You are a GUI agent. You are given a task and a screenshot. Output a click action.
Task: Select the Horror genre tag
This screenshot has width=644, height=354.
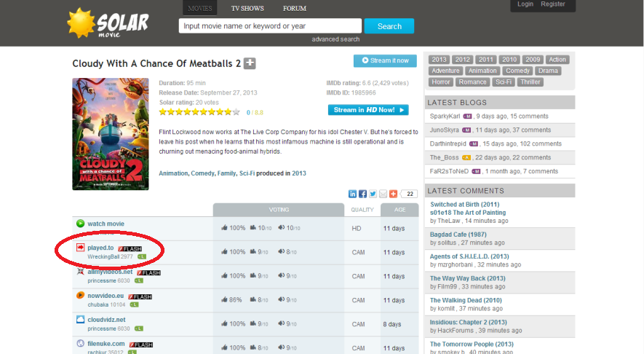[x=441, y=82]
